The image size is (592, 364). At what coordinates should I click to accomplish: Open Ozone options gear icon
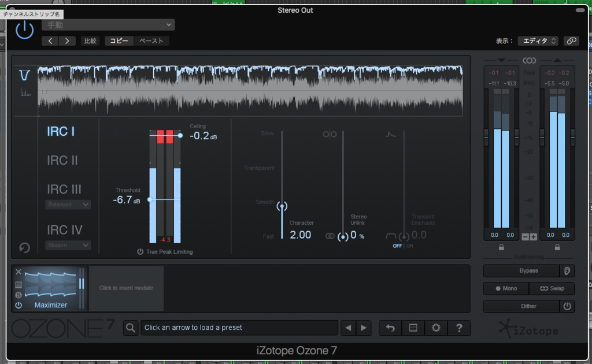(436, 328)
